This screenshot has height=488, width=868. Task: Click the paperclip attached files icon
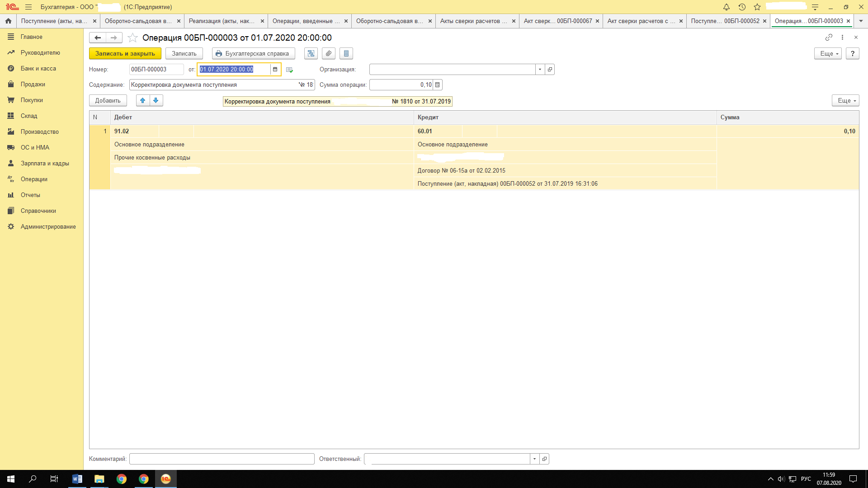[329, 53]
